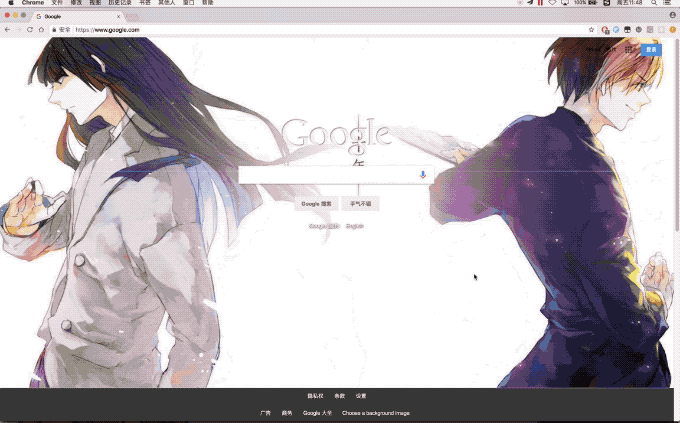Close the Google tab
680x423 pixels.
click(118, 16)
